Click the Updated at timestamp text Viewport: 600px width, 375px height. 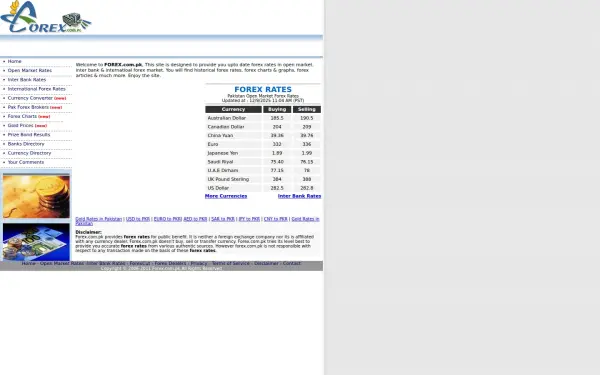[263, 101]
